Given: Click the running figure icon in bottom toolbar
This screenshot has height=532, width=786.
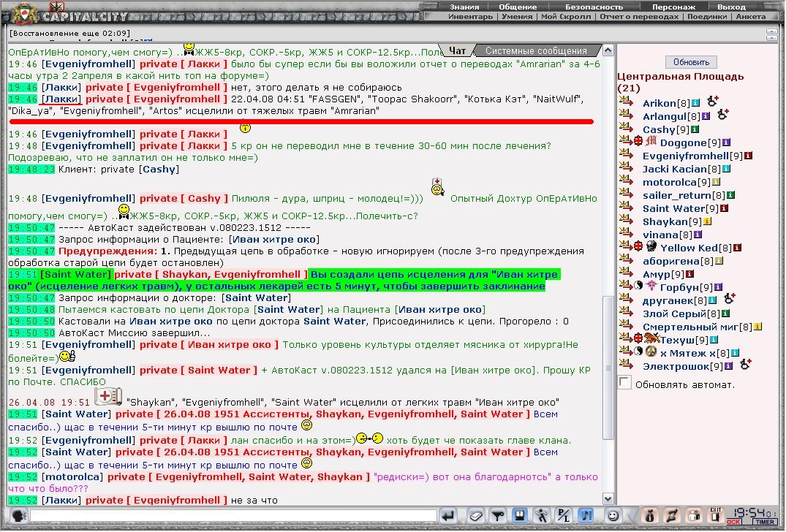Looking at the screenshot, I should [x=541, y=515].
